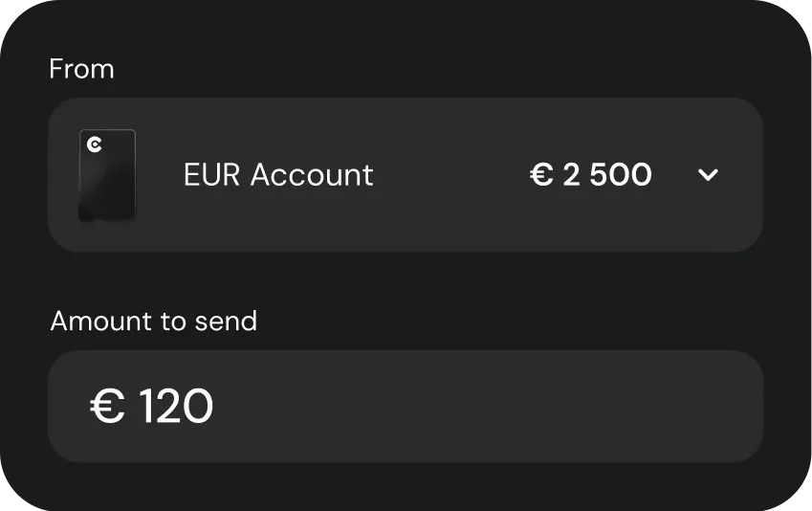Select the black card thumbnail image
812x511 pixels.
(x=107, y=175)
